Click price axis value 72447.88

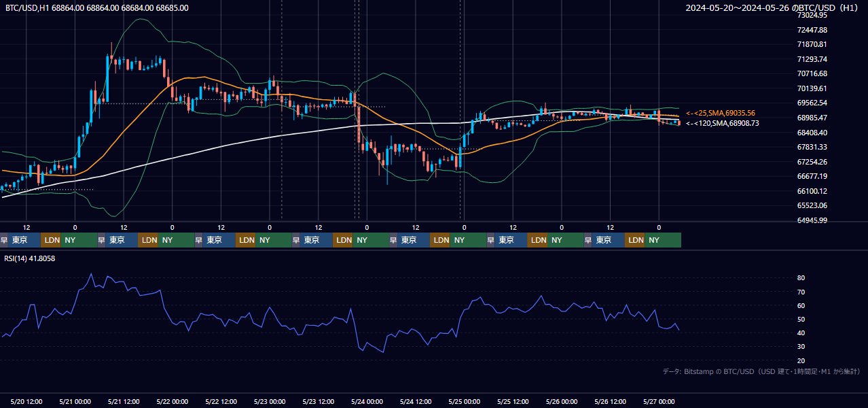(812, 30)
